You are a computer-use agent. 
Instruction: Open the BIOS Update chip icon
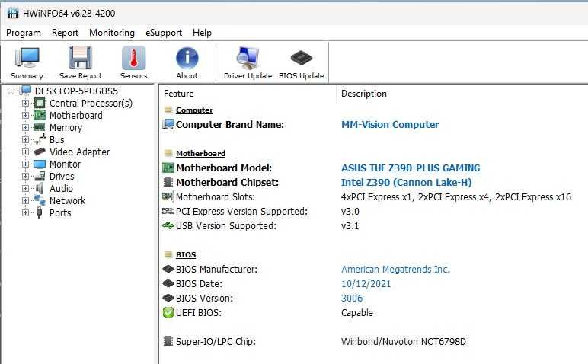pos(301,57)
